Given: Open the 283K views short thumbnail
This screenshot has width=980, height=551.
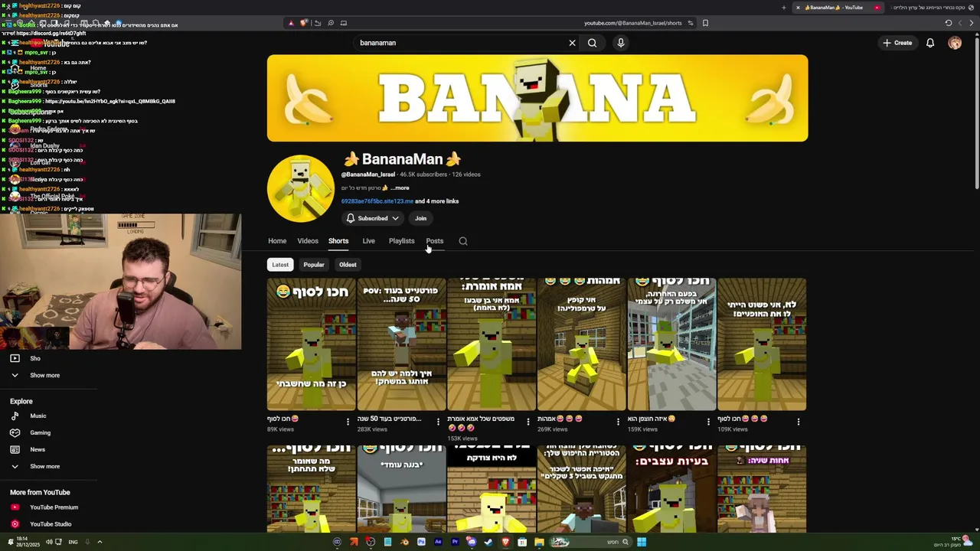Looking at the screenshot, I should 401,344.
